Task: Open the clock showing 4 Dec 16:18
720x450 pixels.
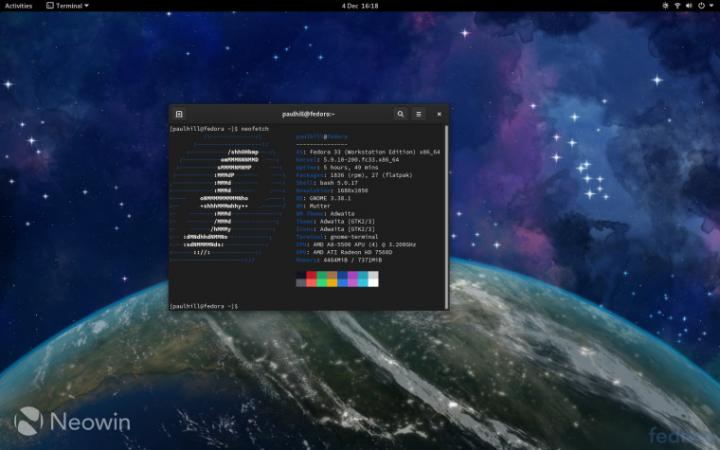Action: coord(359,6)
